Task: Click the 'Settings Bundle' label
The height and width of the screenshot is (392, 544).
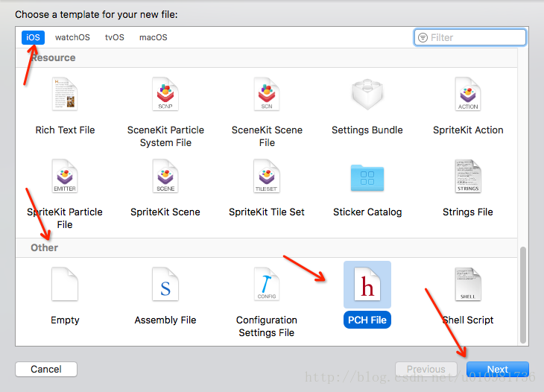Action: [367, 130]
